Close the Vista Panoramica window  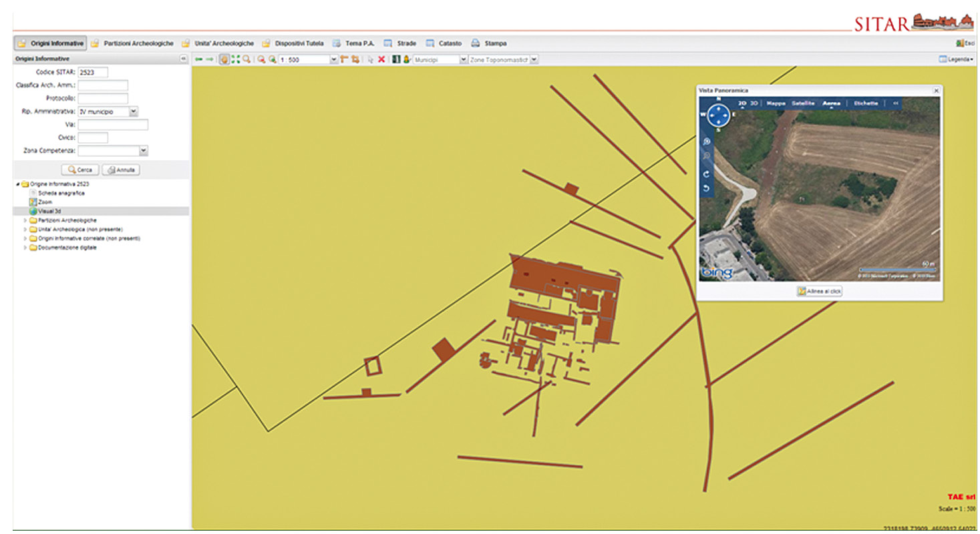coord(936,90)
